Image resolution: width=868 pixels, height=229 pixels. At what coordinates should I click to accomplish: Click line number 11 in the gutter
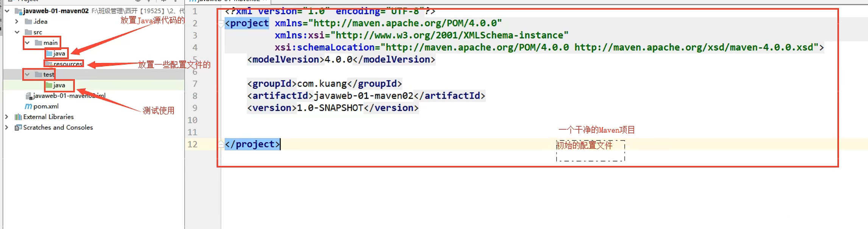point(193,132)
